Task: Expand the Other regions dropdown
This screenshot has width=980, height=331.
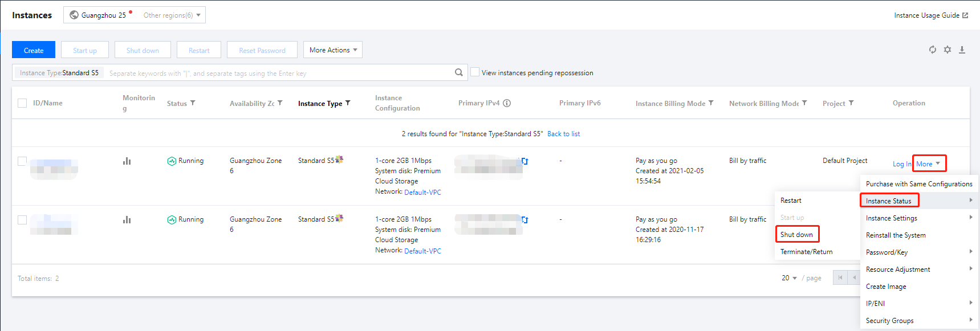Action: pyautogui.click(x=172, y=15)
